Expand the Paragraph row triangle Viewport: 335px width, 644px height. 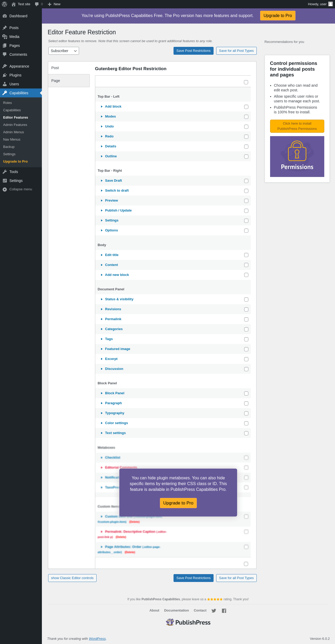102,403
